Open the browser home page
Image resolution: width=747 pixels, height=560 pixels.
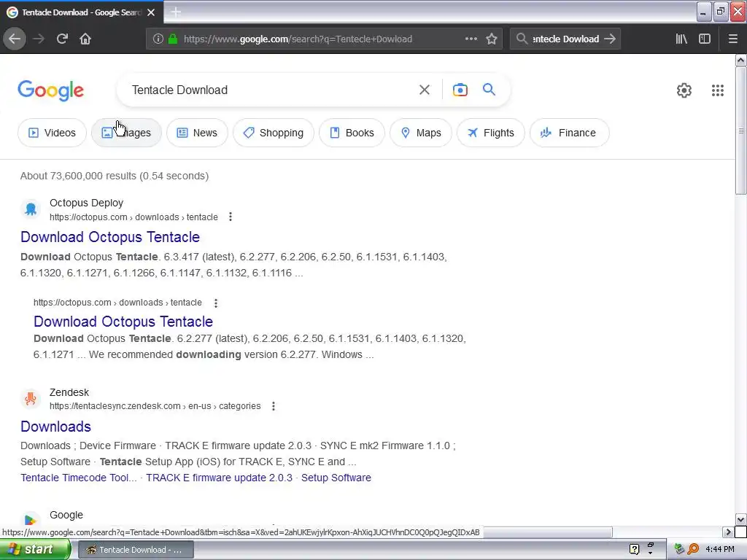click(x=85, y=39)
